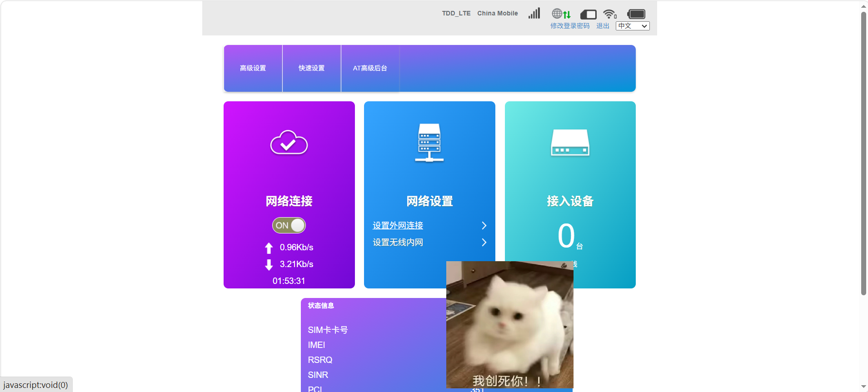Click the connected device count 0
868x392 pixels.
tap(566, 236)
